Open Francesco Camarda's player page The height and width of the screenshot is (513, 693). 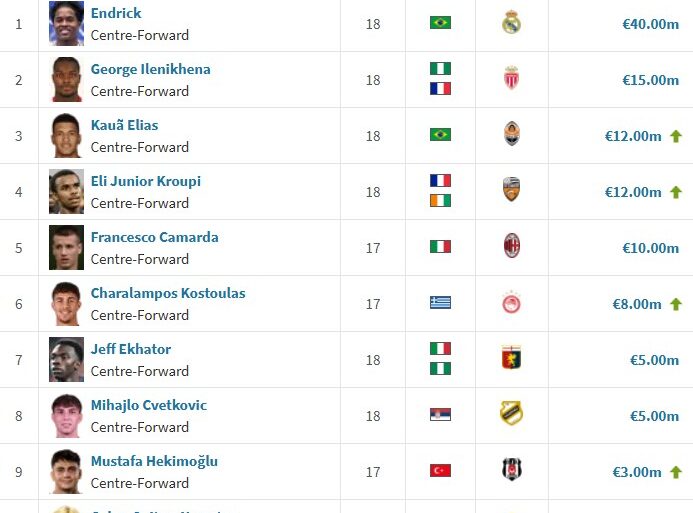154,237
